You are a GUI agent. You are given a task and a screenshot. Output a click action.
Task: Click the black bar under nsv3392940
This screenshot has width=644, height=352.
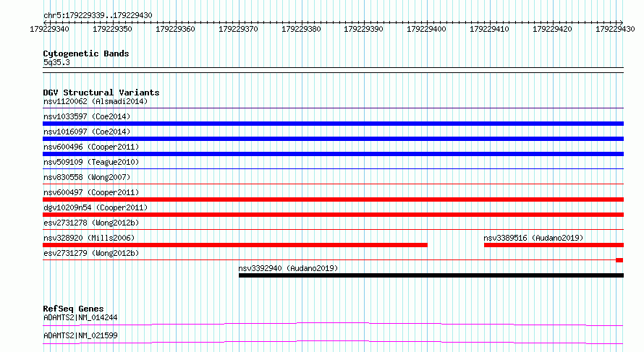pyautogui.click(x=431, y=275)
